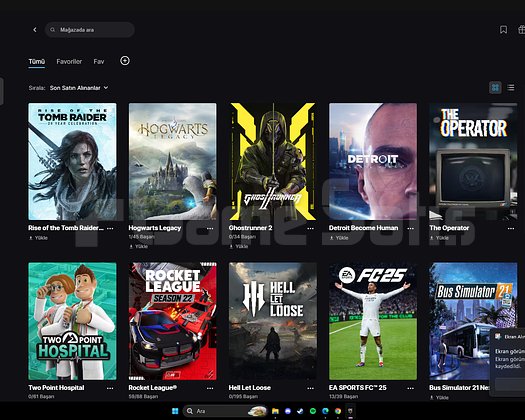Open Google Chrome from the taskbar
The width and height of the screenshot is (525, 420).
pos(338,411)
